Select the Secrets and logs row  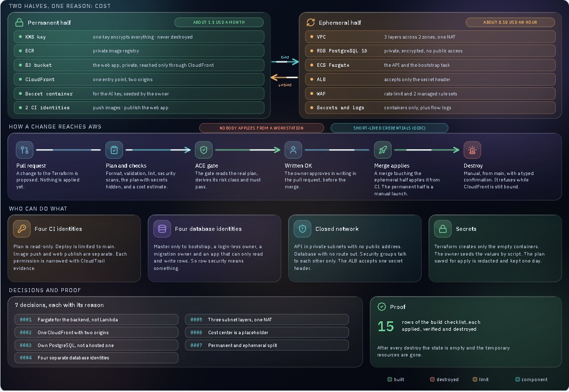[x=431, y=108]
